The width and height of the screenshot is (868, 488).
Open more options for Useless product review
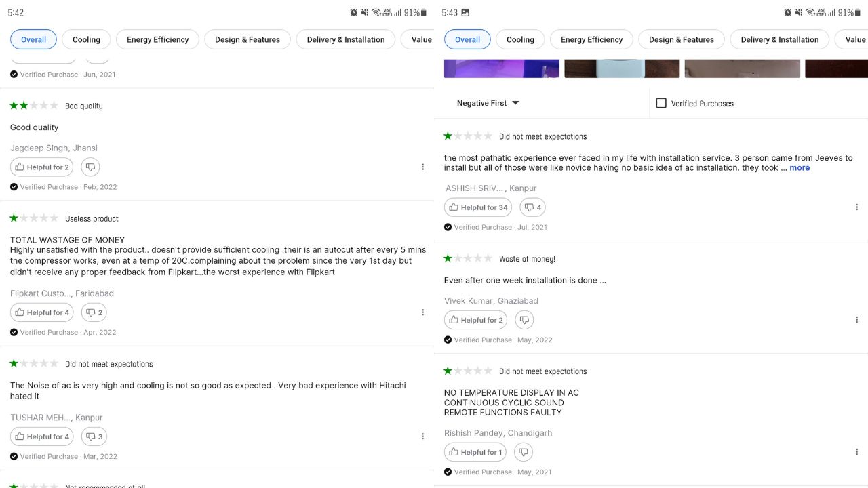422,312
